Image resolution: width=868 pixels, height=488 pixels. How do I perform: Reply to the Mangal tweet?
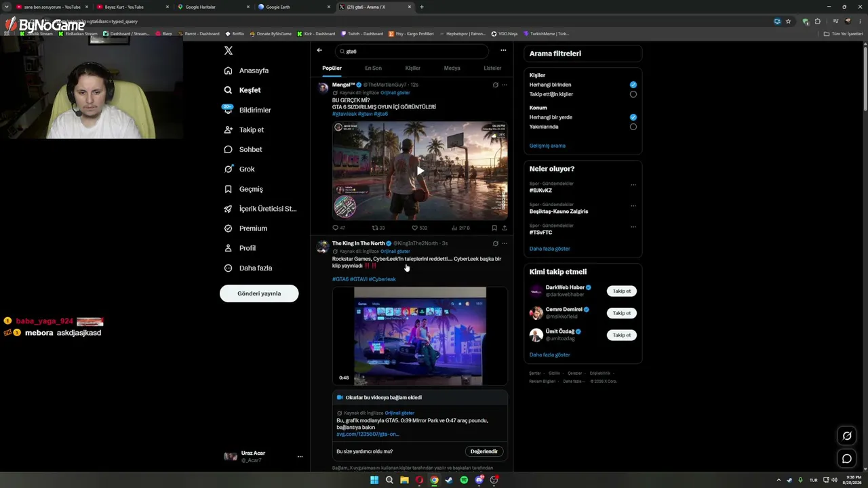tap(338, 228)
